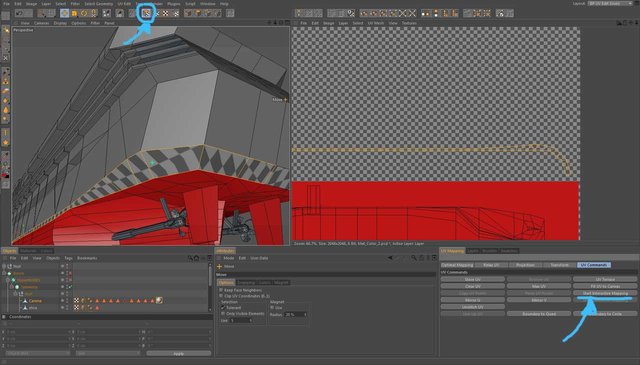Screen dimensions: 640x365
Task: Click the Canna object's checker UVW tag
Action: point(76,300)
